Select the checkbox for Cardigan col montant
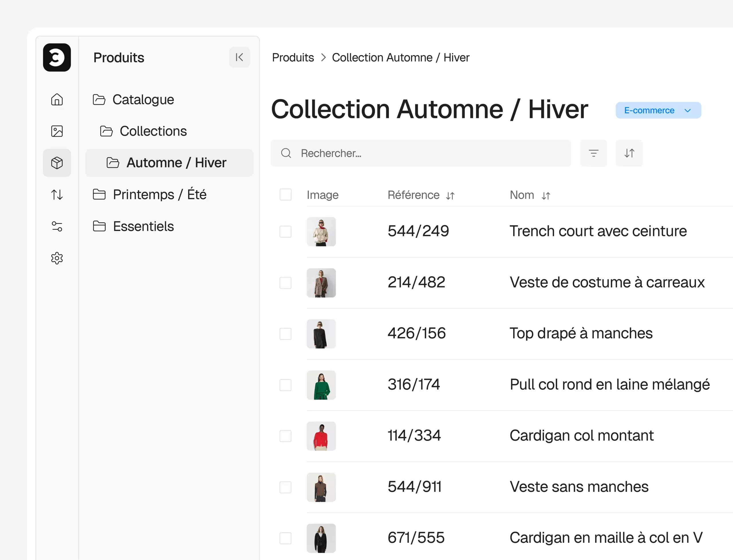Viewport: 733px width, 560px height. click(285, 436)
